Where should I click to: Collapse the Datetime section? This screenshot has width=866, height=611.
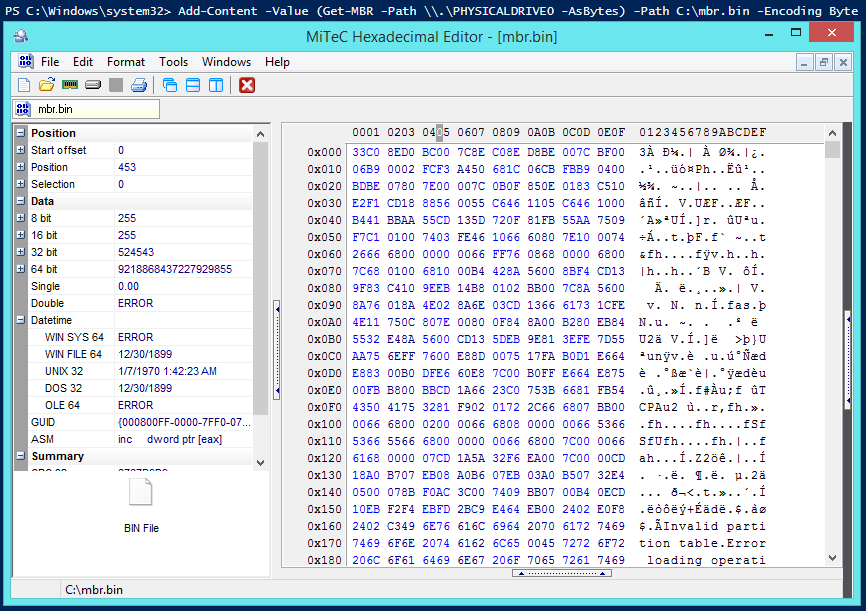click(x=20, y=317)
